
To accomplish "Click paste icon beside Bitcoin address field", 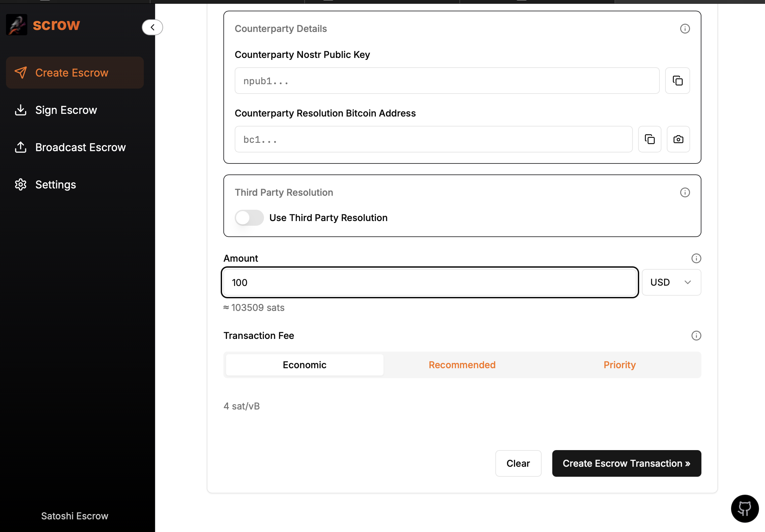I will tap(649, 139).
